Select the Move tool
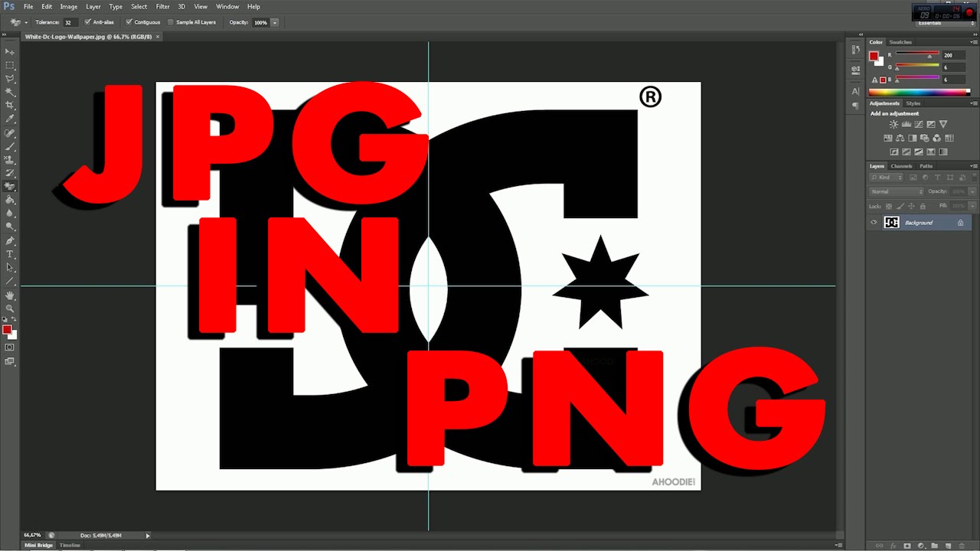This screenshot has height=551, width=980. point(10,51)
